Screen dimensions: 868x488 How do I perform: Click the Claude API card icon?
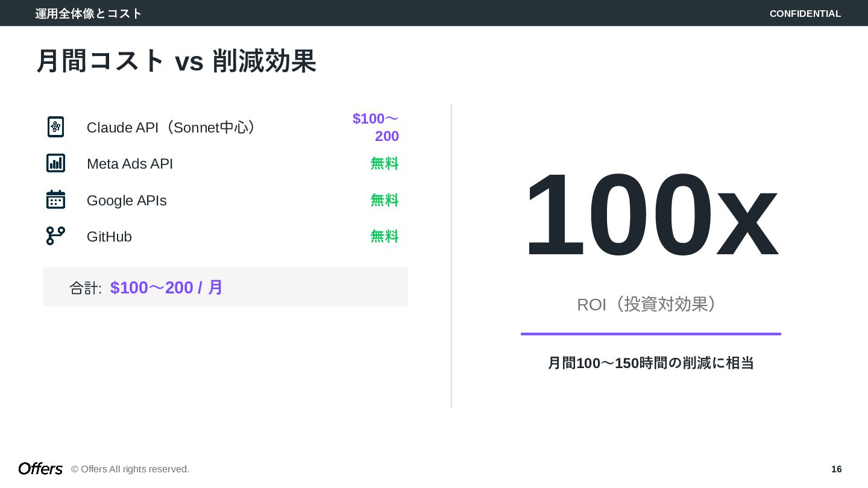click(x=55, y=127)
